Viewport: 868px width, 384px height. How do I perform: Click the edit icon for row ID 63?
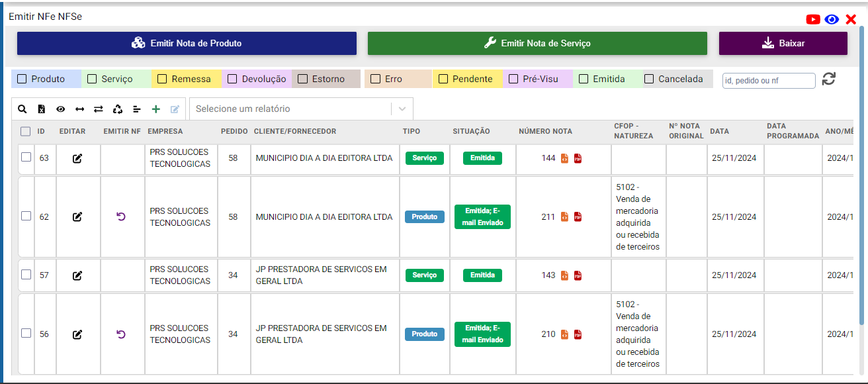pos(77,158)
